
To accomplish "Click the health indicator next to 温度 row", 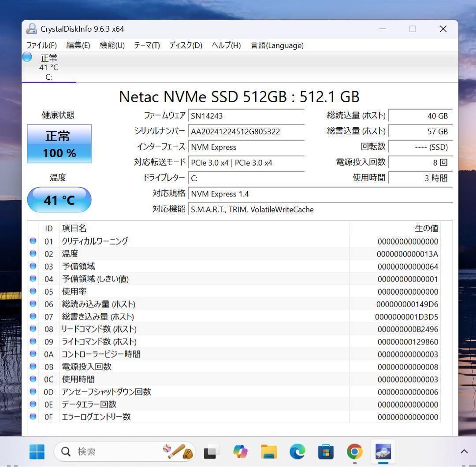I will tap(33, 253).
